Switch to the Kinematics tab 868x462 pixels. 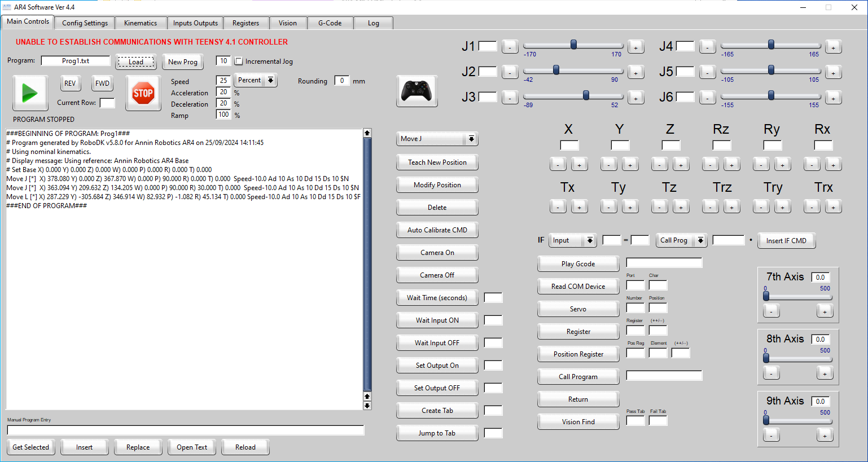pyautogui.click(x=141, y=23)
